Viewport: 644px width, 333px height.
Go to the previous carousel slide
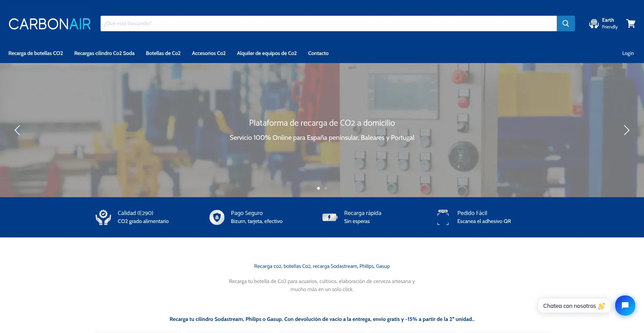(x=17, y=130)
